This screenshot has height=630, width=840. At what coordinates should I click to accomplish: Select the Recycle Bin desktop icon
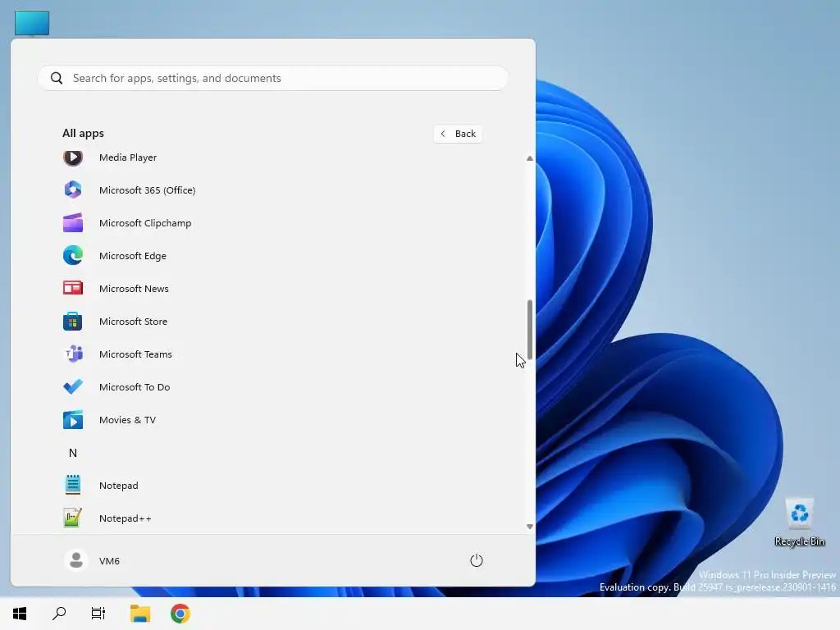click(799, 523)
